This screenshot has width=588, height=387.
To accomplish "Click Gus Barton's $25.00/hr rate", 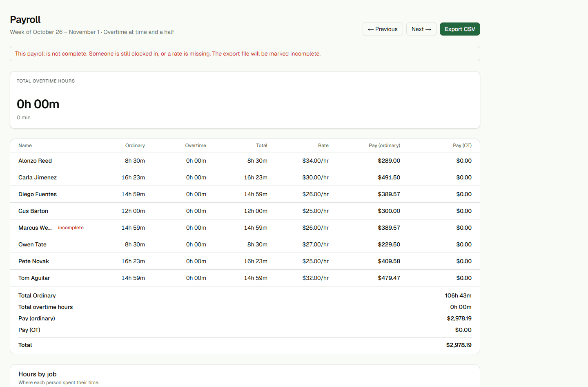I will (x=315, y=211).
